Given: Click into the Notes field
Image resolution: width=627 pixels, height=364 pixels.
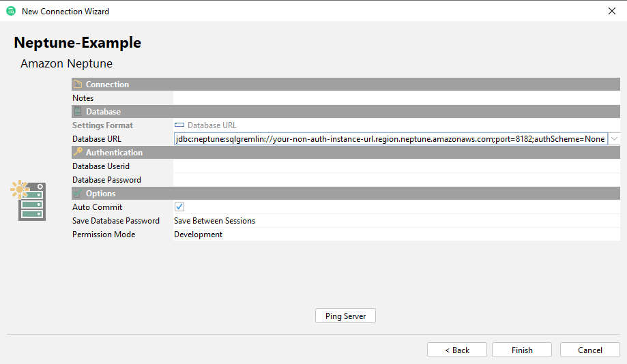Looking at the screenshot, I should coord(396,98).
